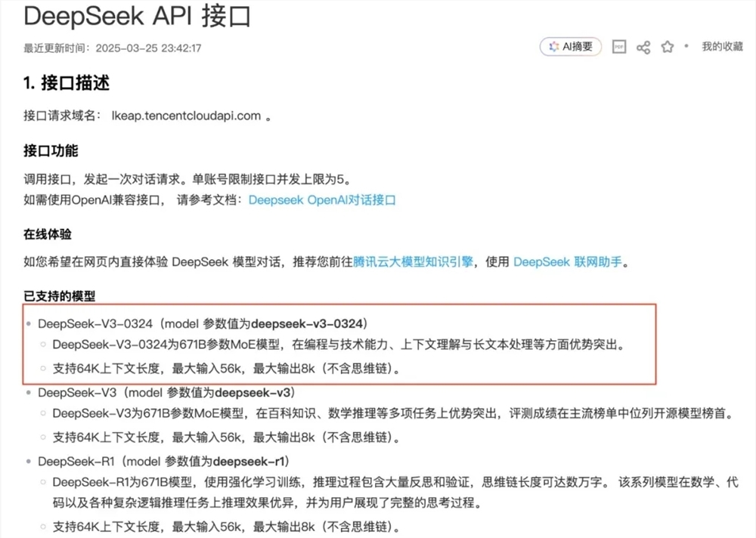This screenshot has height=538, width=756.
Task: Click the DeepSeek-R1为671B模型 description line
Action: (x=393, y=482)
